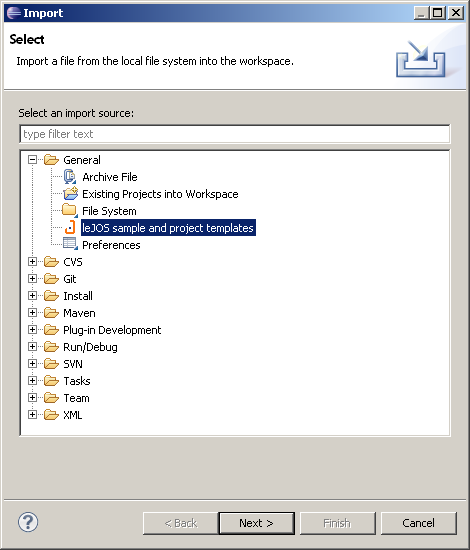This screenshot has height=550, width=470.
Task: Expand the XML category
Action: [x=32, y=415]
